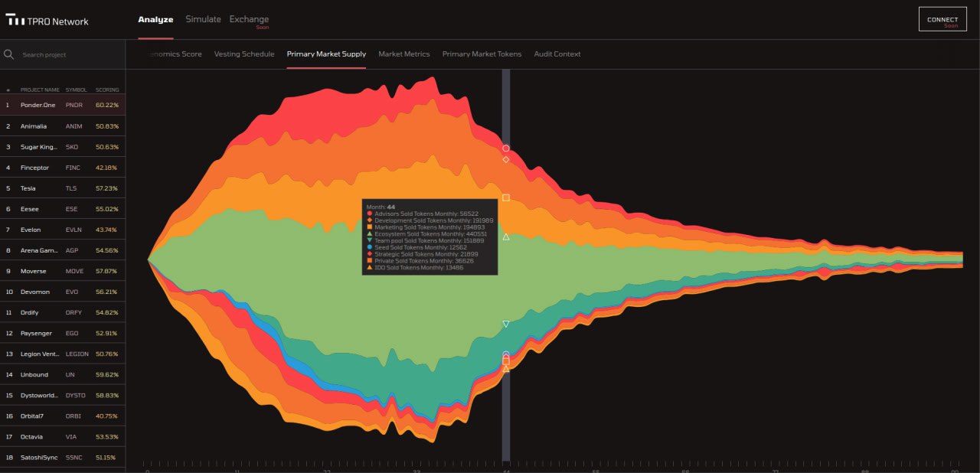Open the Exchange section
This screenshot has height=473, width=980.
pos(249,19)
